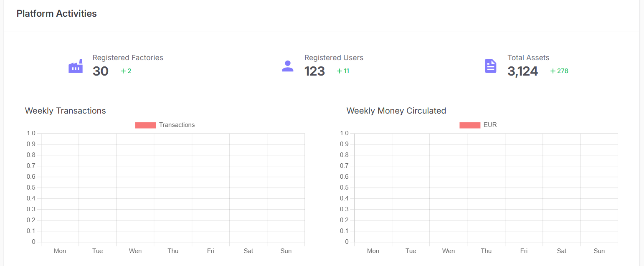
Task: Click the Weekly Transactions chart title
Action: pos(66,111)
